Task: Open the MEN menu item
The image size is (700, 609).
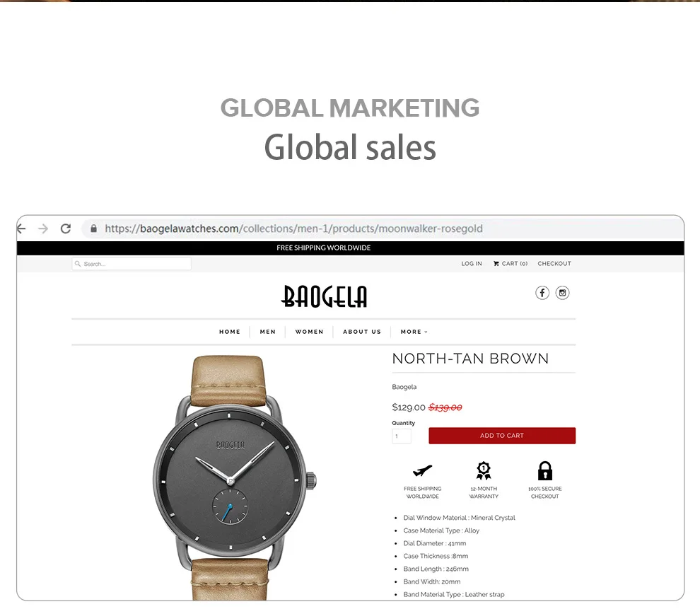Action: (268, 332)
